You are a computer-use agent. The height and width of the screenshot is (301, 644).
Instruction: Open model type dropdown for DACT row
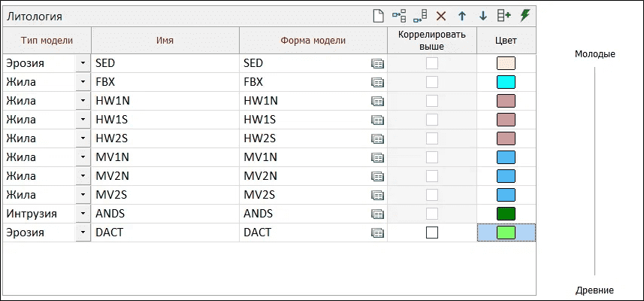point(83,233)
